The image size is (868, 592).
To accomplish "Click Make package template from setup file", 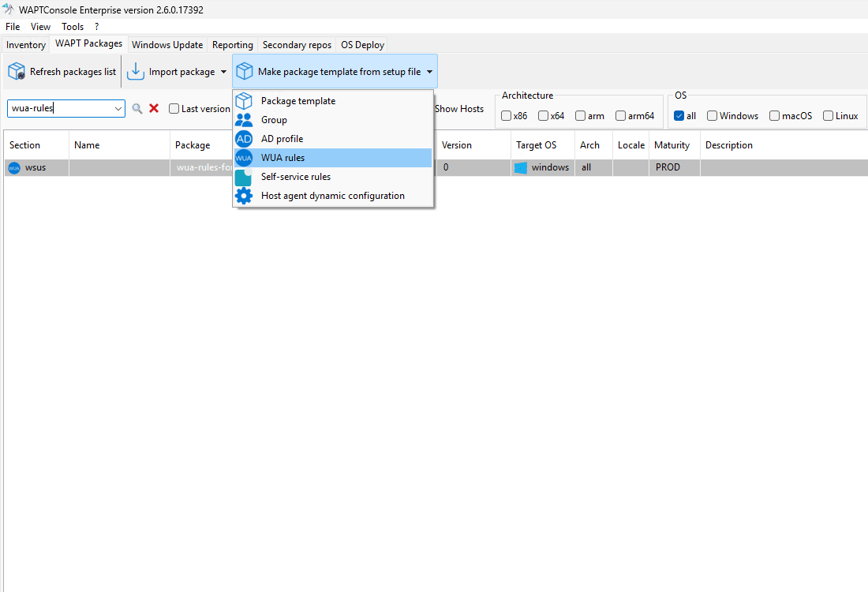I will 339,72.
